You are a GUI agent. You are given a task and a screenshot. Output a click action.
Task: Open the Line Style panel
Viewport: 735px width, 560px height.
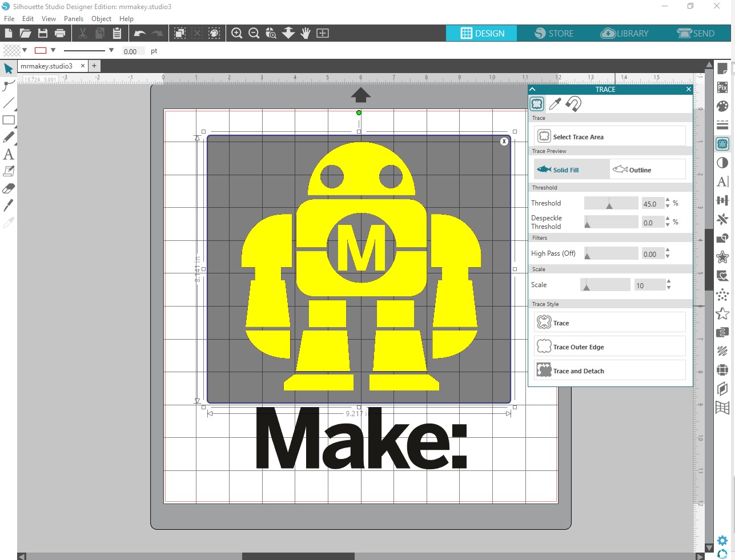coord(722,125)
